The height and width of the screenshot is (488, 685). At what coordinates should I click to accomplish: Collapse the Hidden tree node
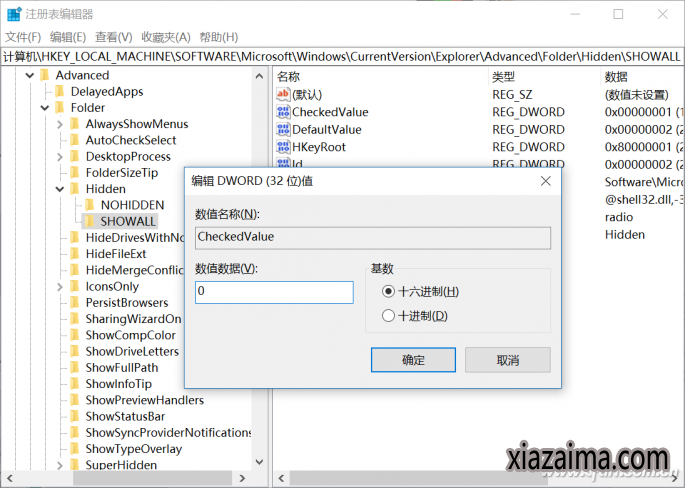click(60, 189)
